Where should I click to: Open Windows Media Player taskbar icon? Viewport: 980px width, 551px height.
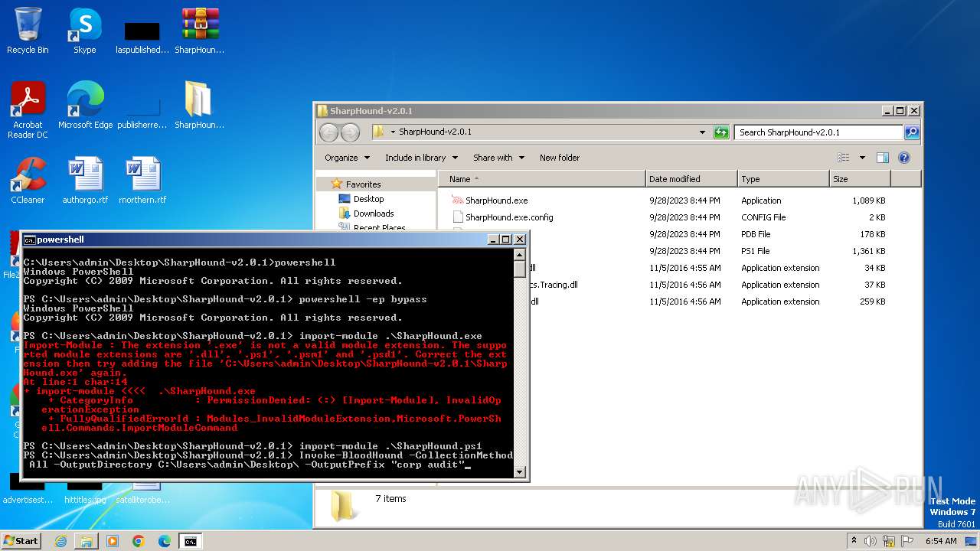[x=113, y=541]
